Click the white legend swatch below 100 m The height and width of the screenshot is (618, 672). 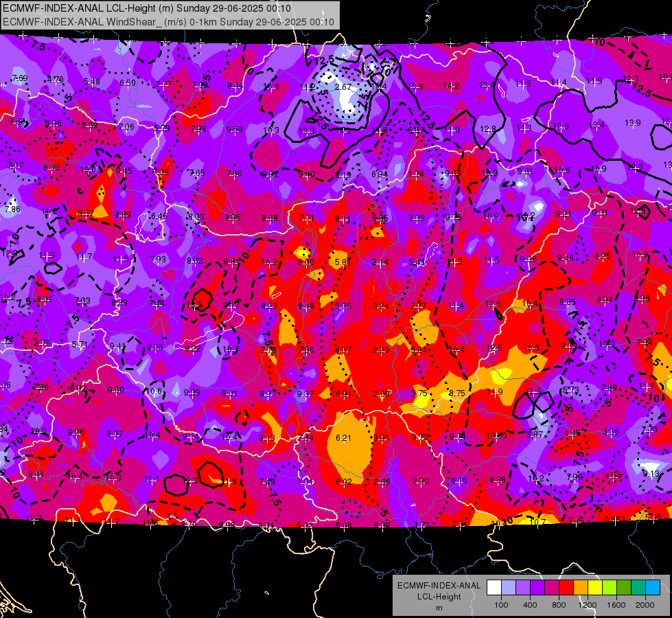pos(494,588)
